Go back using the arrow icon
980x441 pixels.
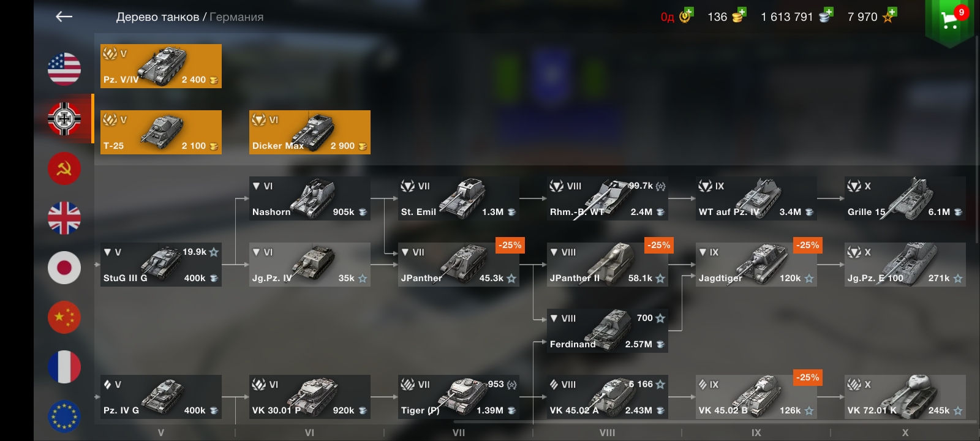click(x=64, y=17)
